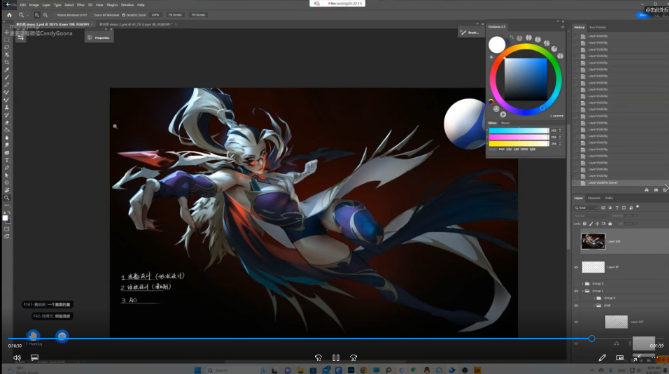Open the Edit menu
The height and width of the screenshot is (374, 669).
tap(23, 5)
